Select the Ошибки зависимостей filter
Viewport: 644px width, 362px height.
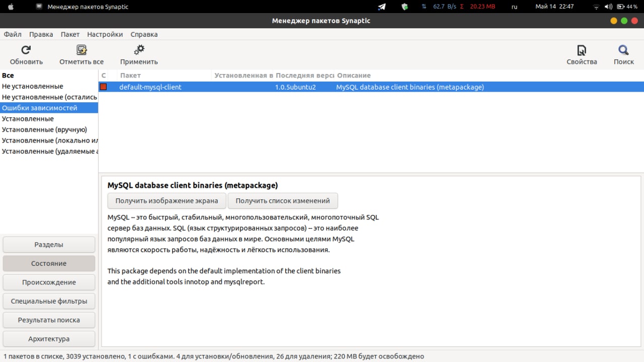tap(49, 108)
